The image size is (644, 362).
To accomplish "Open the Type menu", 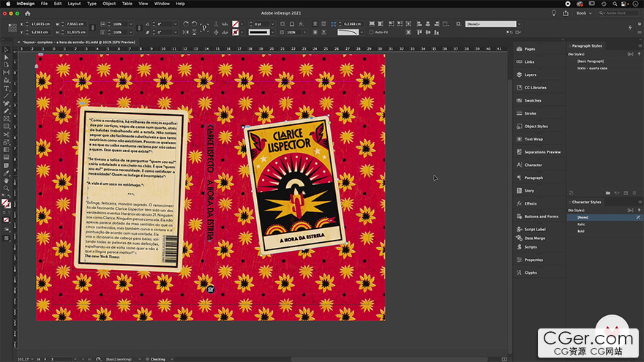I will pyautogui.click(x=91, y=3).
